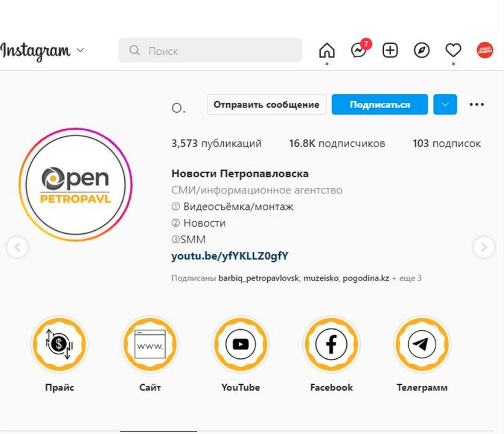Go to next highlights with right arrow
Viewport: 504px width, 434px height.
484,247
